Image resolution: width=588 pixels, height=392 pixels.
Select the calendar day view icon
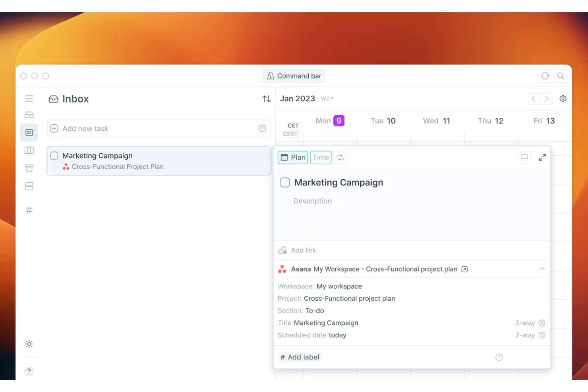(x=29, y=133)
